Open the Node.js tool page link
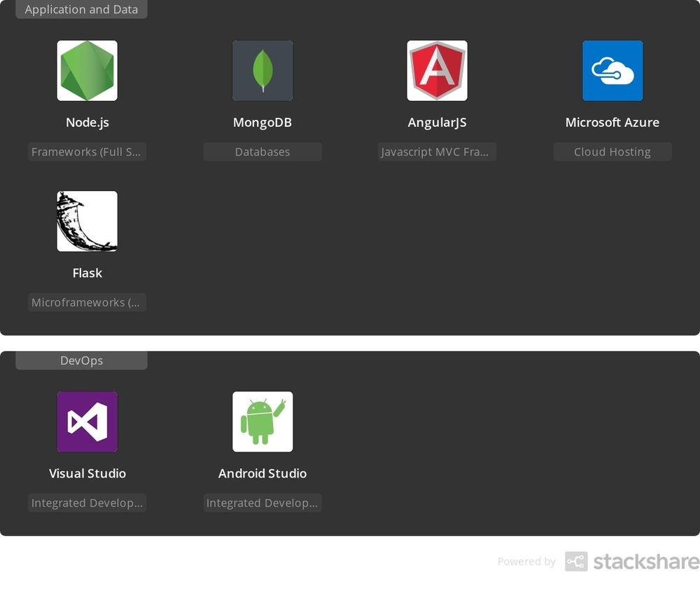Image resolution: width=700 pixels, height=589 pixels. 87,122
